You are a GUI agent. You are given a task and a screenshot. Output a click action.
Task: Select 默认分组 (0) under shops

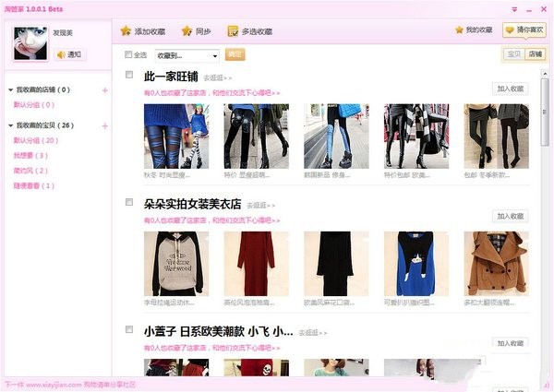click(34, 105)
